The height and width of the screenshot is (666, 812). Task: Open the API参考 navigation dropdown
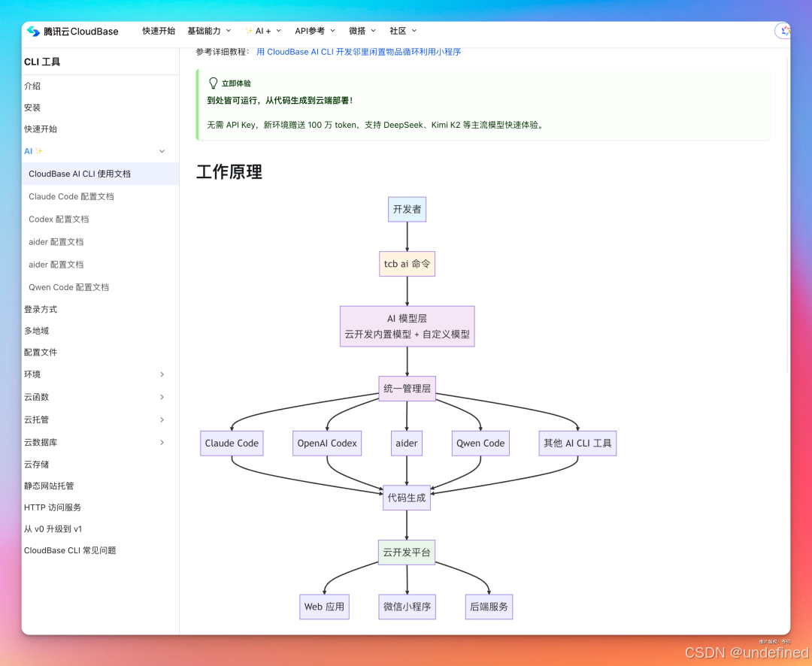pyautogui.click(x=315, y=31)
